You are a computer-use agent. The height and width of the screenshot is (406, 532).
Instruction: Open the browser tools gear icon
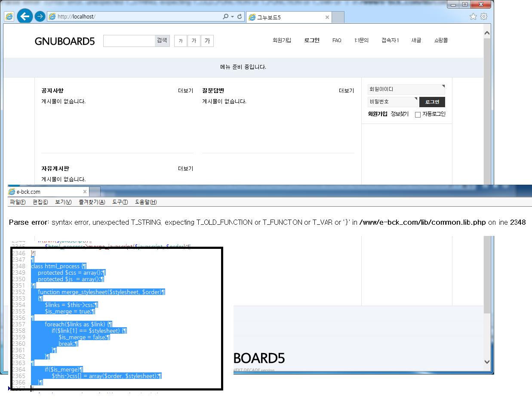484,17
